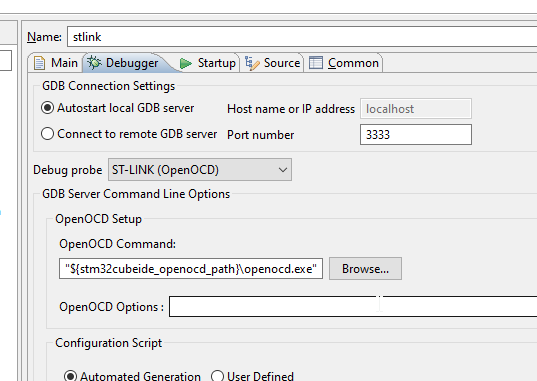537x381 pixels.
Task: Click the Source tab tree icon
Action: (x=252, y=63)
